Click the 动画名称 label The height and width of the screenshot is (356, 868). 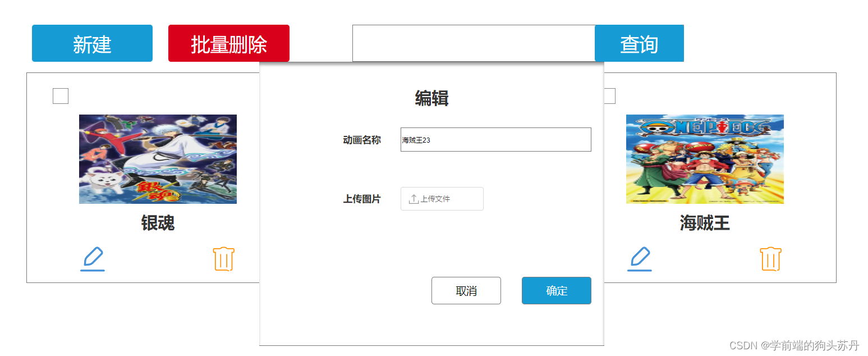[362, 140]
